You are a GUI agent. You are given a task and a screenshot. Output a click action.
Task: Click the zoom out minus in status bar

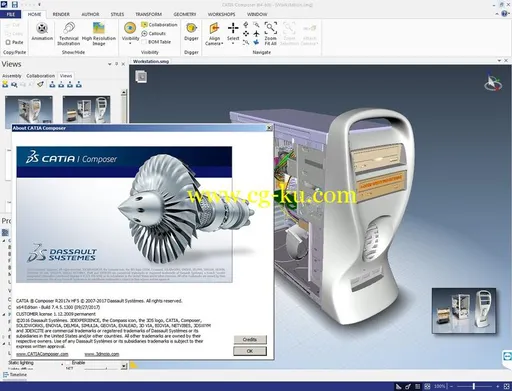coord(451,386)
